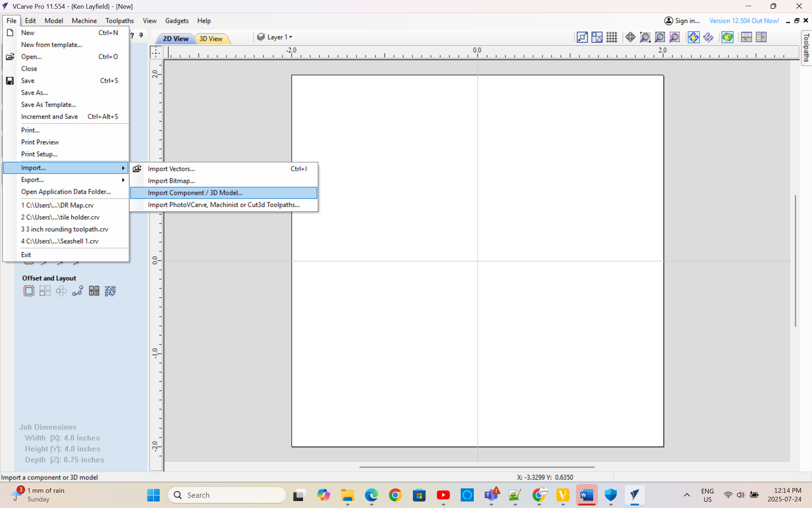This screenshot has height=508, width=812.
Task: Open the Machine menu
Action: coord(84,21)
